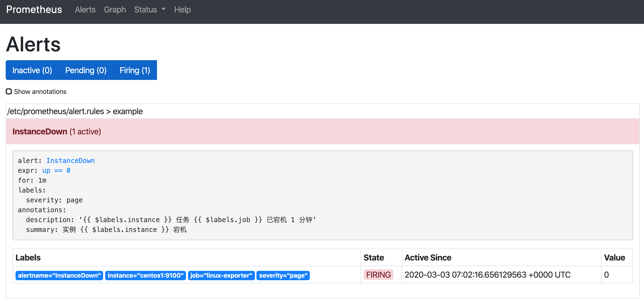644x302 pixels.
Task: Click the Status dropdown caret arrow
Action: (163, 9)
